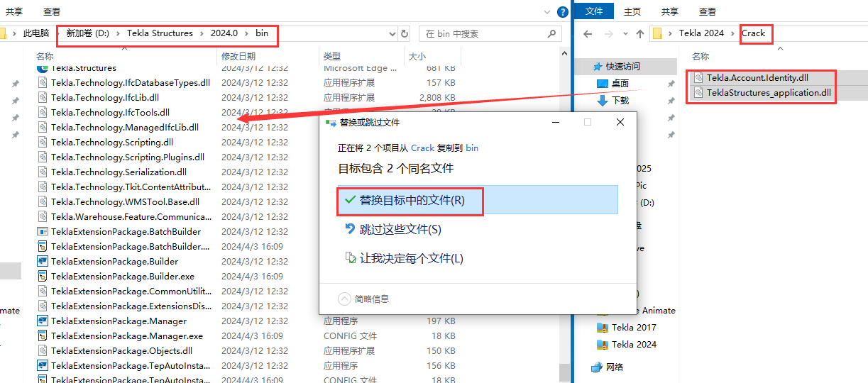Open the 文件 tab in Crack window
868x383 pixels.
(x=594, y=11)
